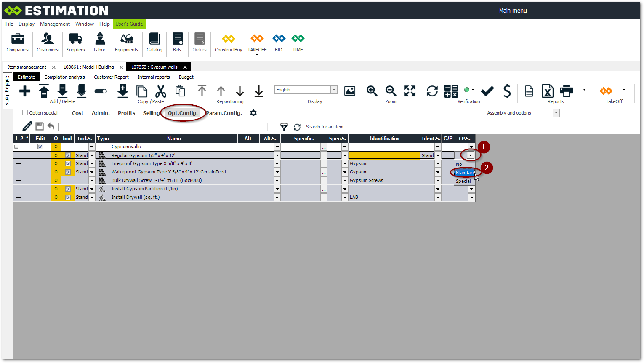This screenshot has width=644, height=363.
Task: Switch to the Compilation analysis tab
Action: 64,77
